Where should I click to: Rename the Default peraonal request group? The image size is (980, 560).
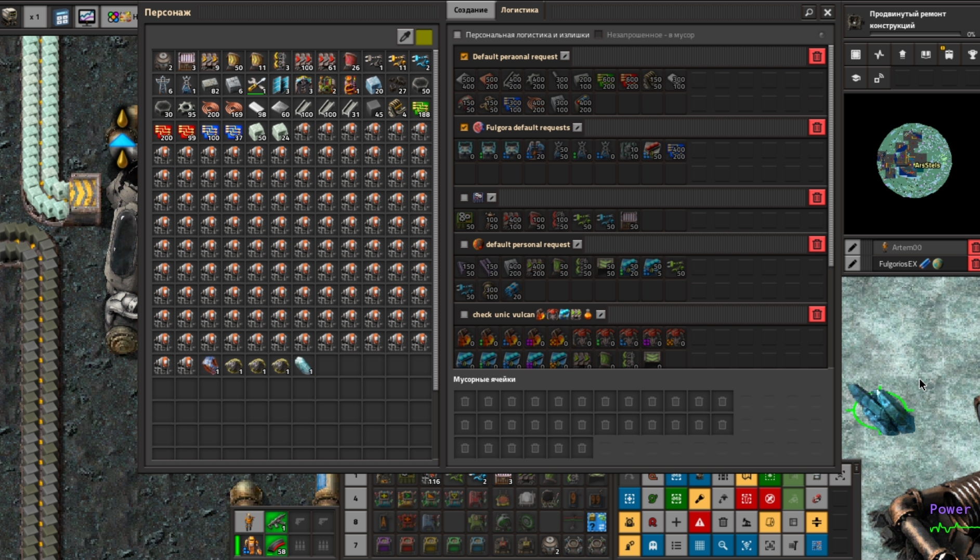click(565, 56)
